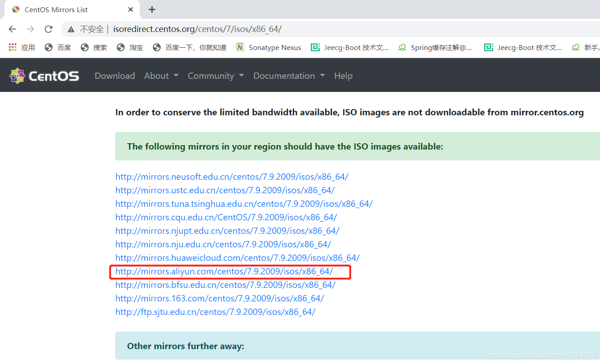Open the mirrors.cqu.edu.cn mirror link
The height and width of the screenshot is (364, 600).
pos(226,217)
